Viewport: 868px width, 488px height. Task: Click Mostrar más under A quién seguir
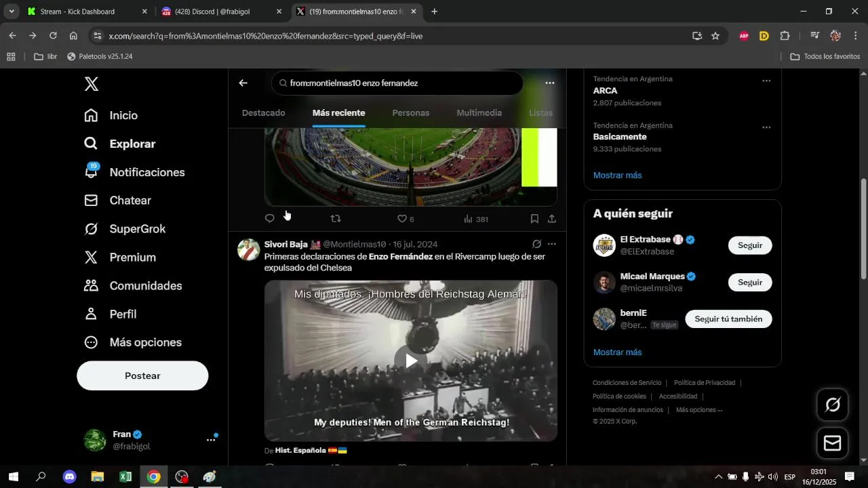[x=618, y=352]
